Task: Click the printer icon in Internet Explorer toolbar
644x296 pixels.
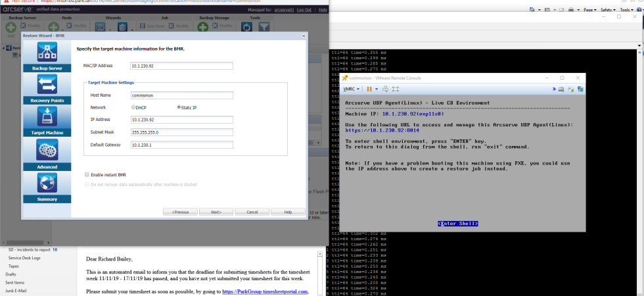Action: coord(571,10)
